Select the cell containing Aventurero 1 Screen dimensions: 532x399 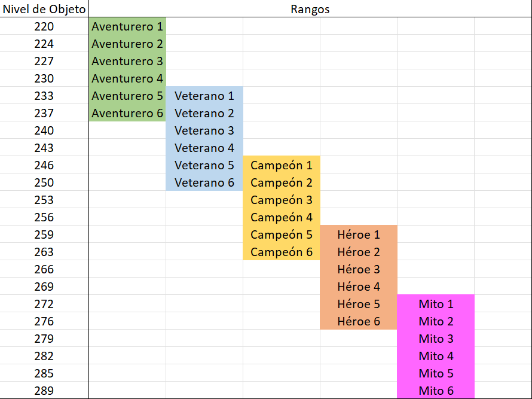tap(127, 26)
